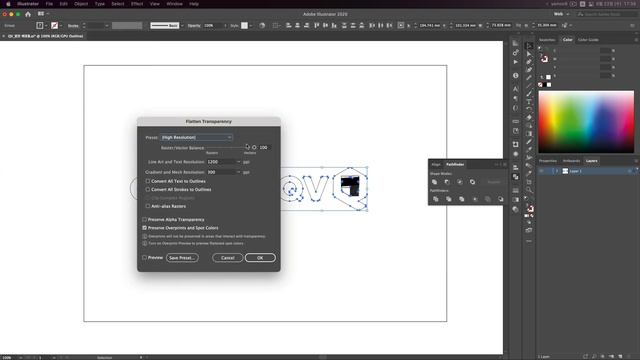
Task: Click the Minus Front shape mode icon
Action: [x=447, y=182]
